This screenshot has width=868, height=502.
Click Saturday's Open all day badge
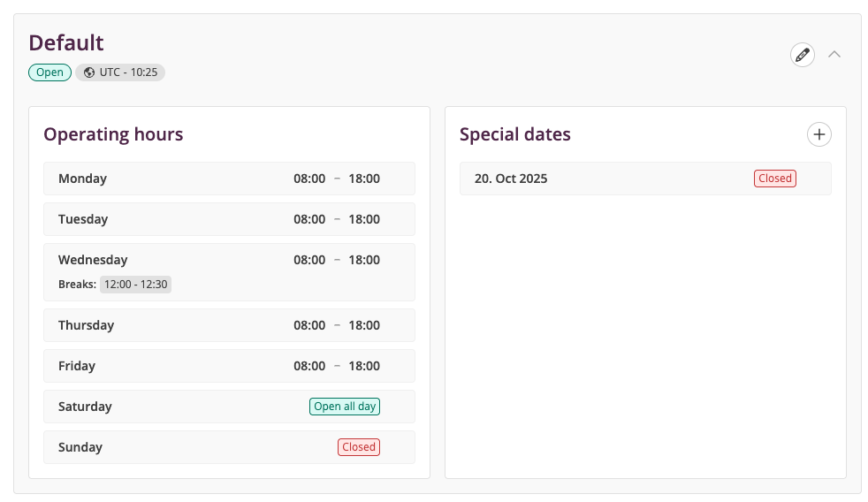click(345, 407)
